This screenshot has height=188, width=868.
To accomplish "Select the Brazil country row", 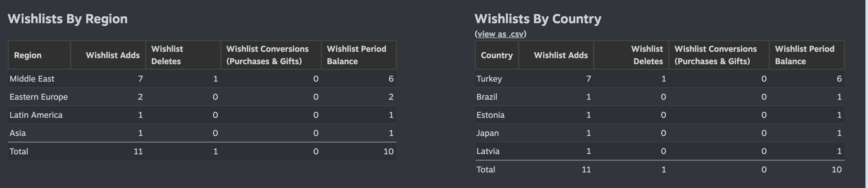I will (x=660, y=97).
